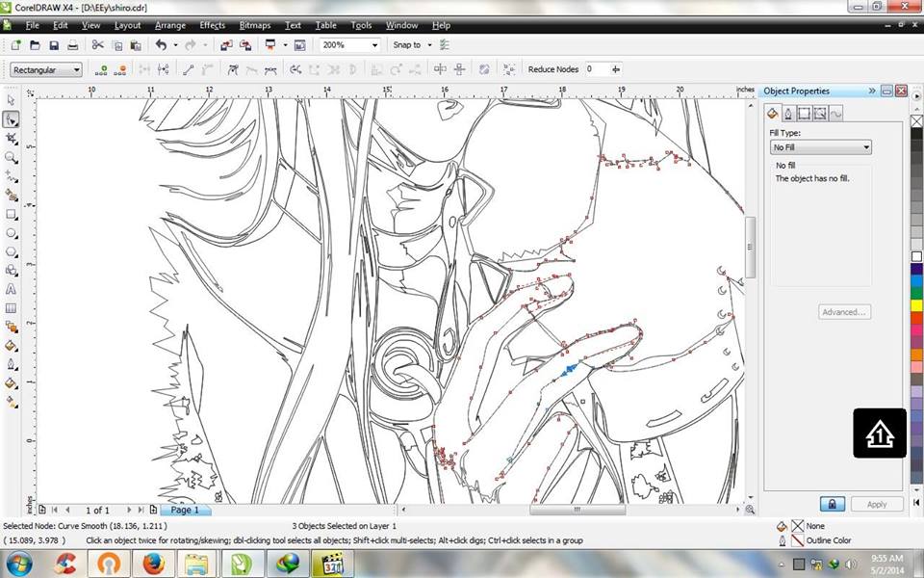Click the Print icon
924x578 pixels.
coord(72,45)
